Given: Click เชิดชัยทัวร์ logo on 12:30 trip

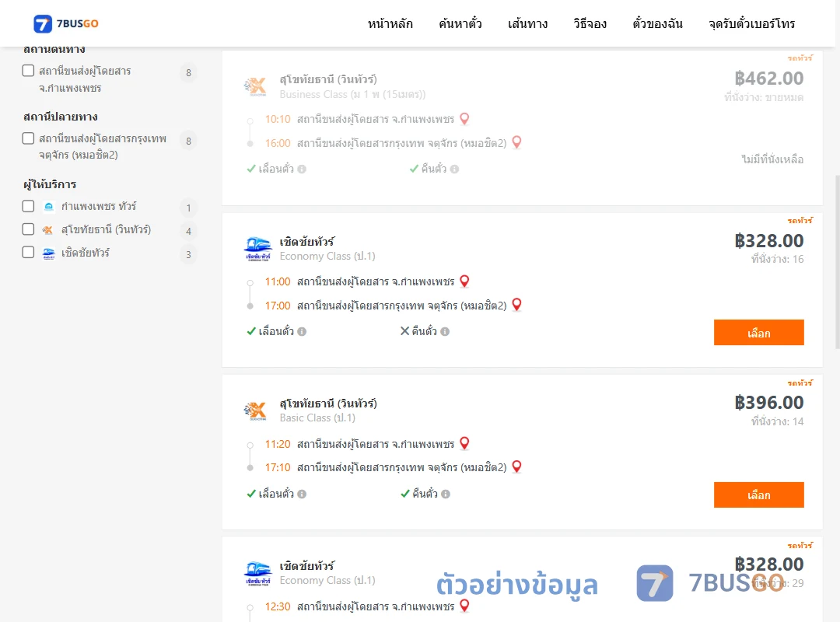Looking at the screenshot, I should tap(257, 573).
